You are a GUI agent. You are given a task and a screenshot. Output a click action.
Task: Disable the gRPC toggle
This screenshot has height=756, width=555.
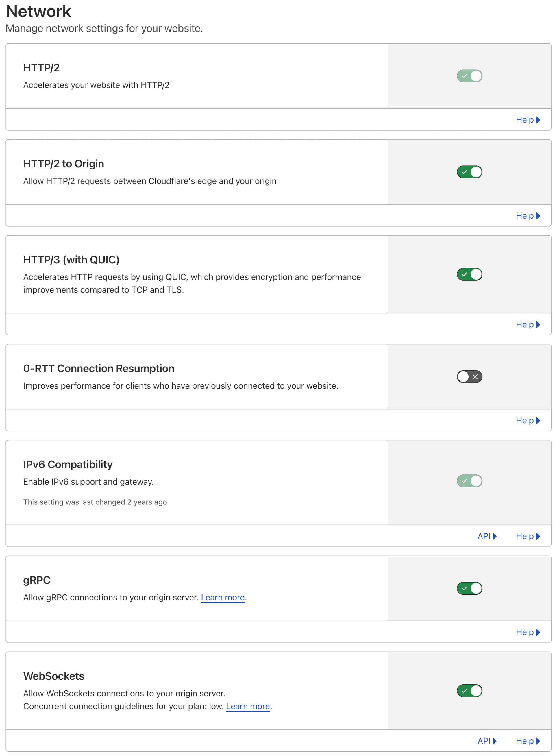(x=469, y=588)
